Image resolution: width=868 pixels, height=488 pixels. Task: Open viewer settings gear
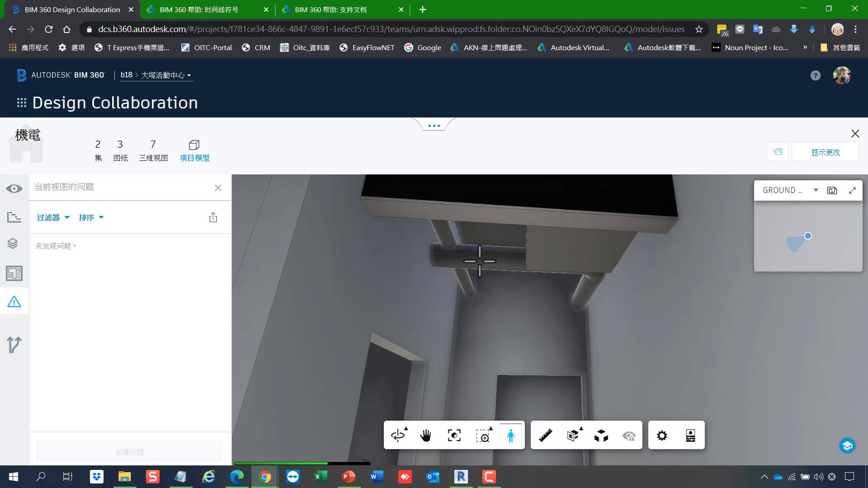[x=662, y=436]
